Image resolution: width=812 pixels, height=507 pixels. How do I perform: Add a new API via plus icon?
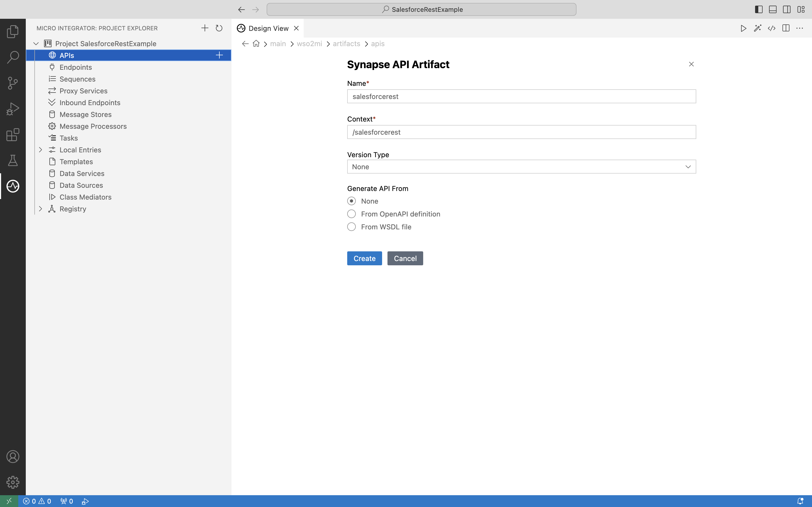(219, 55)
